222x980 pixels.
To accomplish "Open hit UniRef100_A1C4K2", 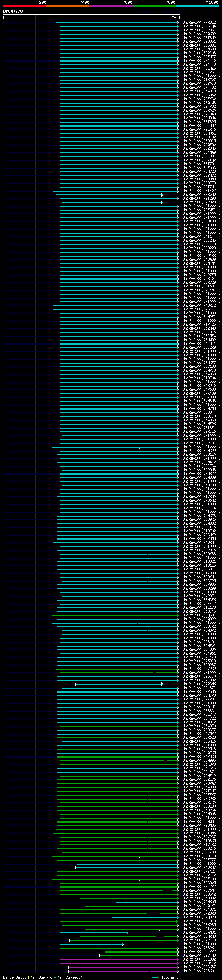I will coord(199,844).
